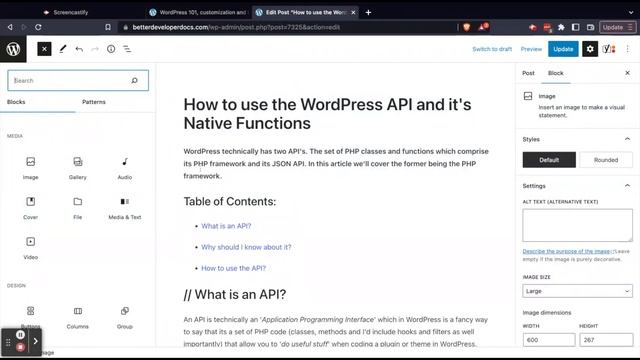Click the browser Update button
Image resolution: width=640 pixels, height=360 pixels.
[x=617, y=27]
